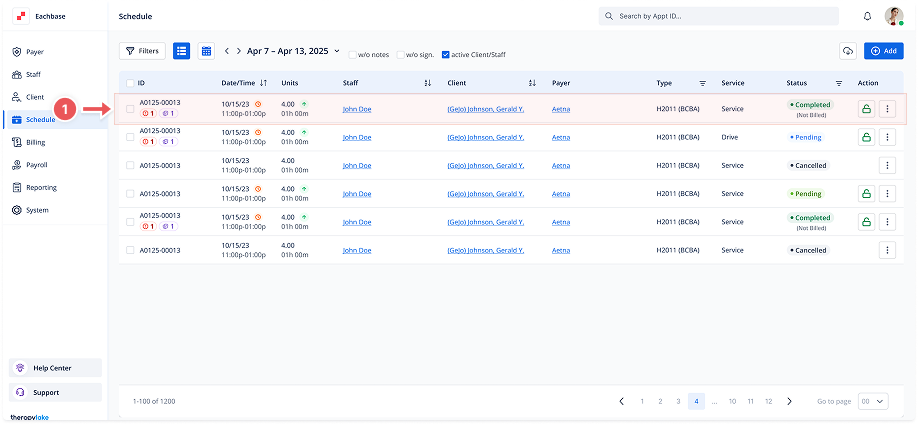
Task: Sort by the Date/Time column arrows
Action: (263, 83)
